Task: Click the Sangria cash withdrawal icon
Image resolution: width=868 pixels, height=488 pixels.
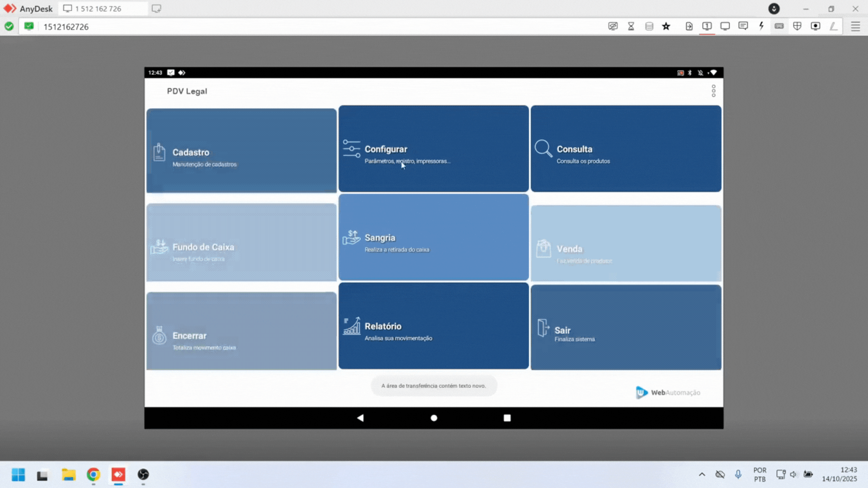Action: pyautogui.click(x=351, y=238)
